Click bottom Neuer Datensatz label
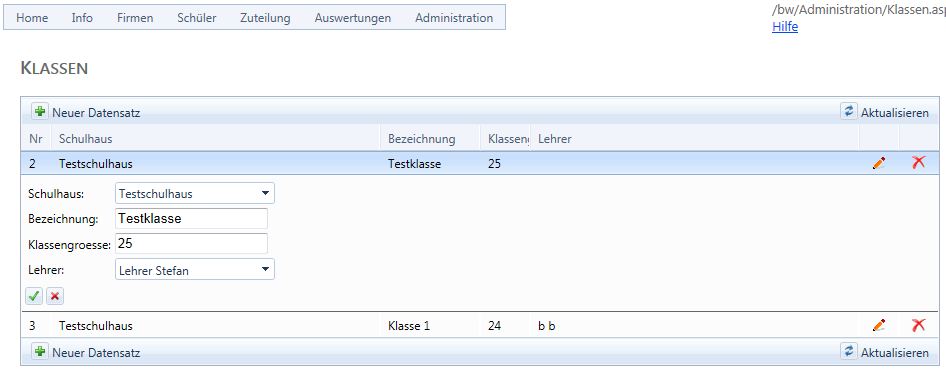Viewport: 946px width, 371px height. tap(96, 352)
